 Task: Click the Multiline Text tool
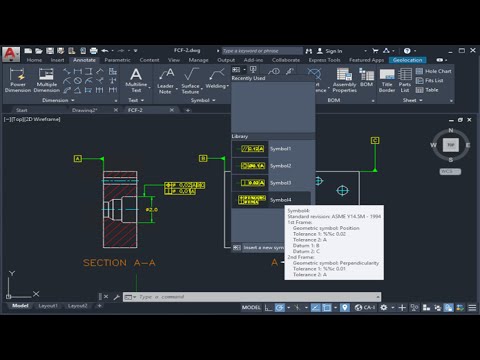pos(136,80)
